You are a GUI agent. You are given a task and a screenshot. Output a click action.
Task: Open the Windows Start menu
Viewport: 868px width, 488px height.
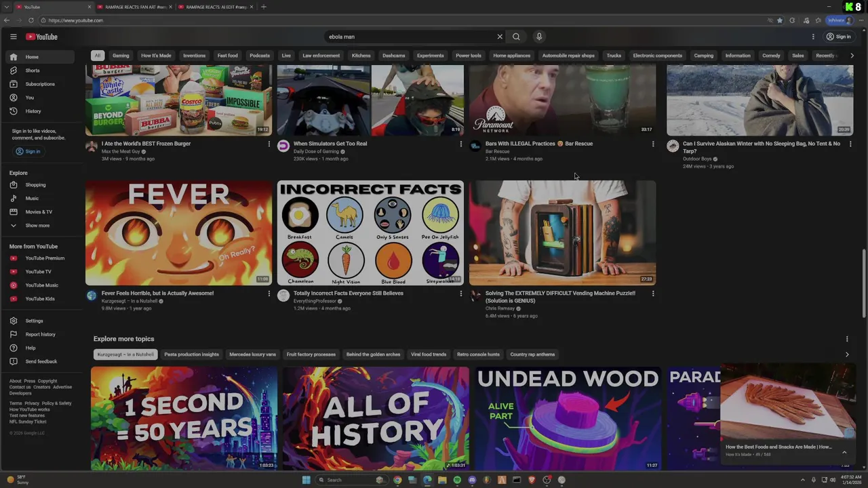pyautogui.click(x=306, y=480)
